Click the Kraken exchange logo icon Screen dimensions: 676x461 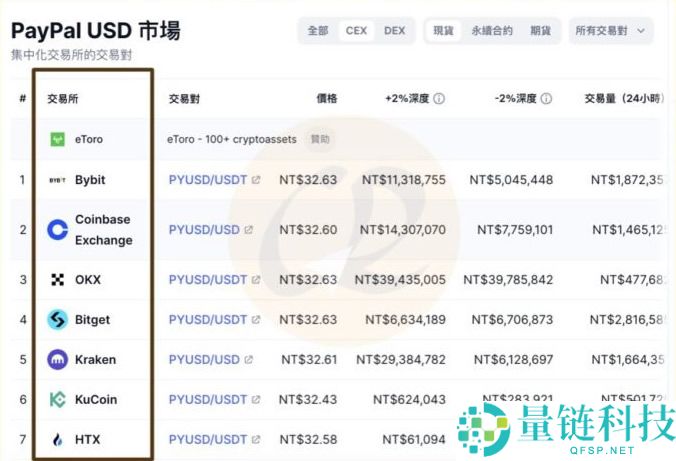pyautogui.click(x=57, y=360)
